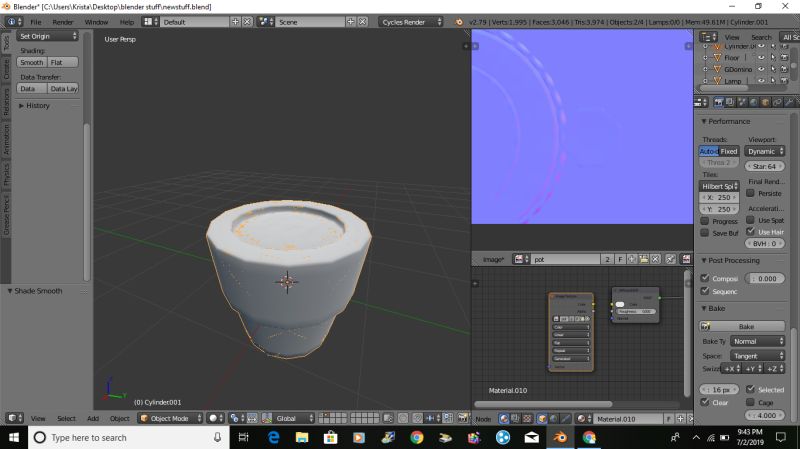Open the Help menu
This screenshot has height=449, width=800.
click(127, 22)
